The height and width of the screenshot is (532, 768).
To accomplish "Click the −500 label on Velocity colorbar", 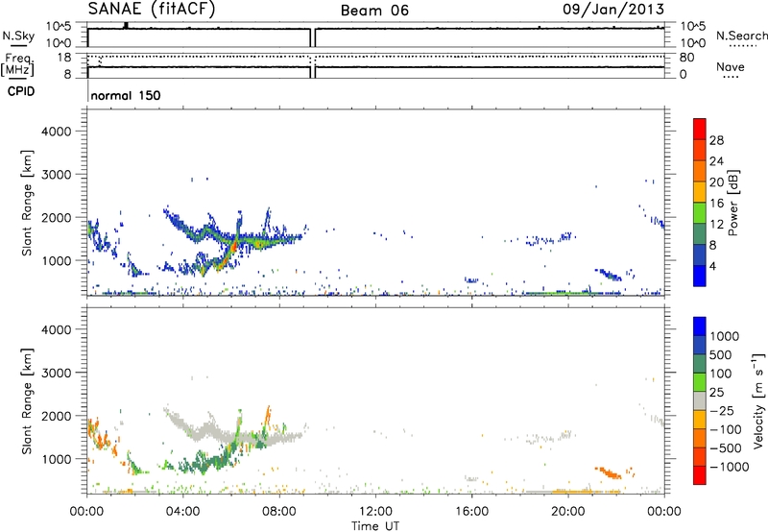I will pyautogui.click(x=726, y=448).
